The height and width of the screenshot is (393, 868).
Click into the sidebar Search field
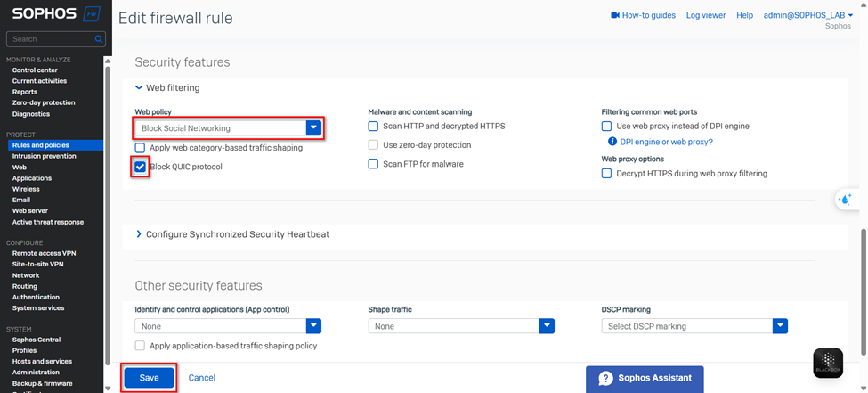pos(49,39)
